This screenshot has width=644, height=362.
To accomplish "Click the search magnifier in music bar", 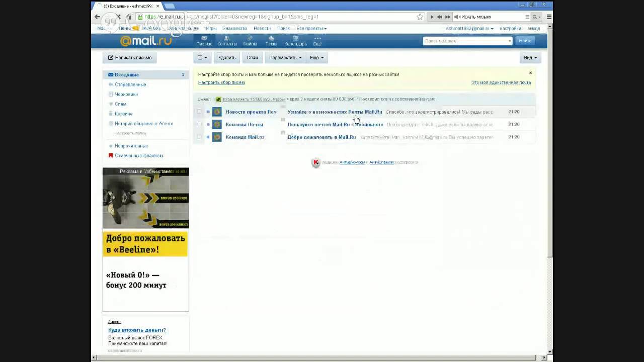I will click(x=535, y=17).
